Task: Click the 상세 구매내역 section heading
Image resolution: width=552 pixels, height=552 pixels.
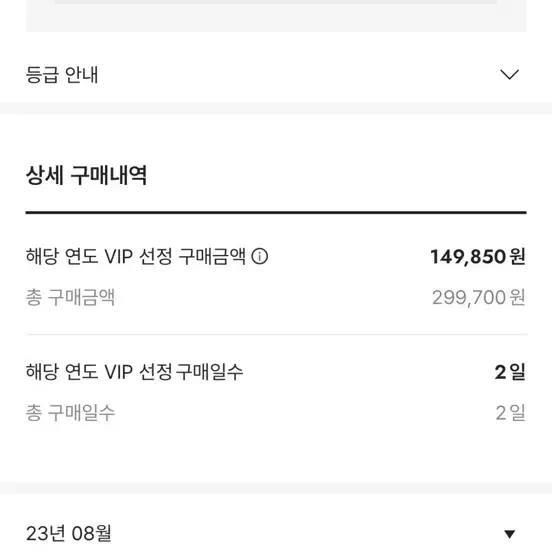Action: [x=86, y=175]
